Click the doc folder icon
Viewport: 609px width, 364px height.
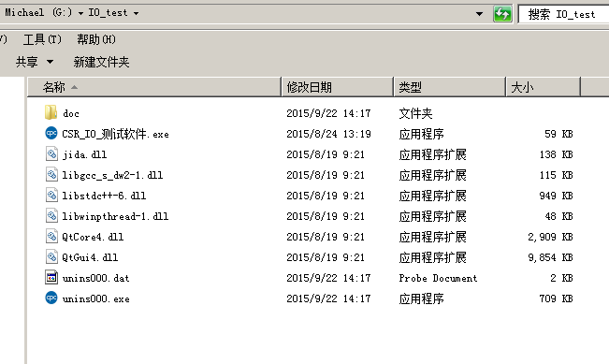point(51,112)
